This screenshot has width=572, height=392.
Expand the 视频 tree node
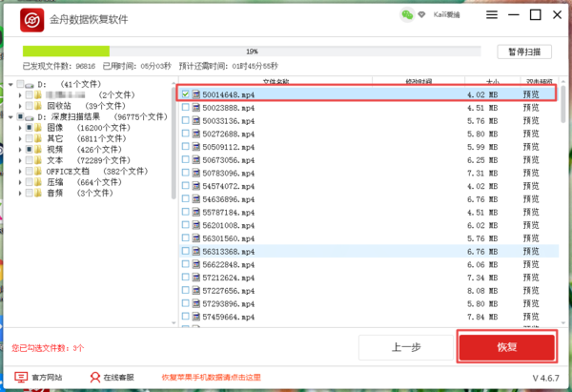pyautogui.click(x=20, y=150)
